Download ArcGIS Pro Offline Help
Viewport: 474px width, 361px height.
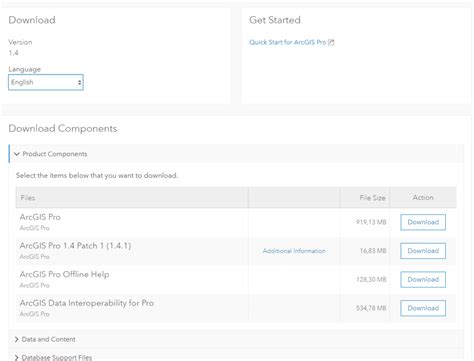coord(423,280)
